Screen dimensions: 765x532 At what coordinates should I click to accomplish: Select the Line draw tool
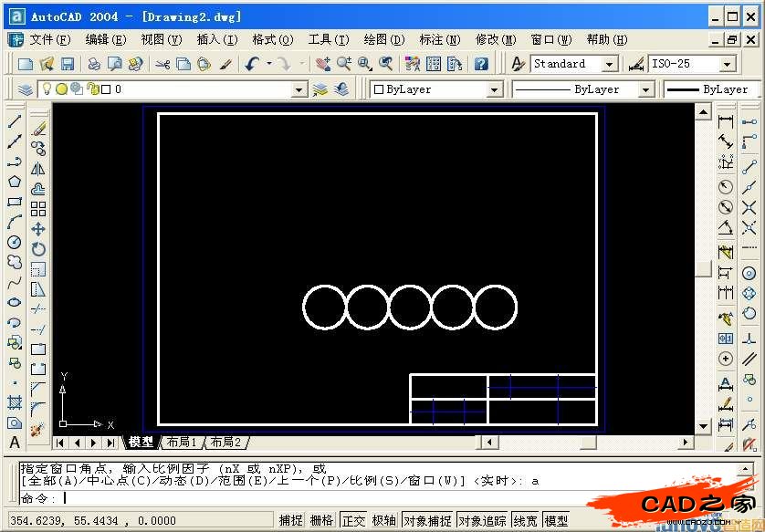tap(15, 121)
